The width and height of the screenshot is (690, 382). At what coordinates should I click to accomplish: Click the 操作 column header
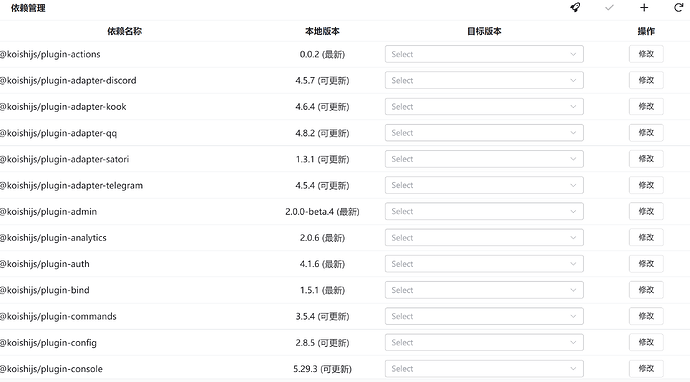click(646, 31)
